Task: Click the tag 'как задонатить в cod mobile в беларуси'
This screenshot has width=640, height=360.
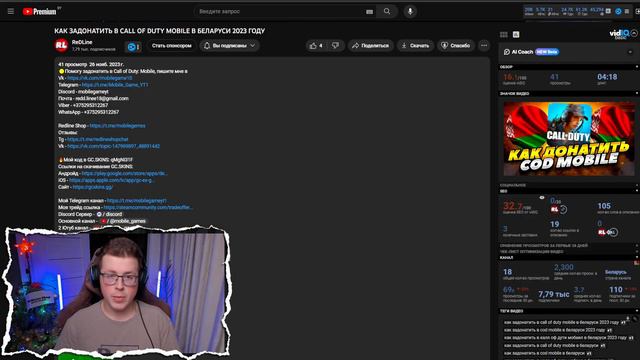Action: [x=544, y=353]
